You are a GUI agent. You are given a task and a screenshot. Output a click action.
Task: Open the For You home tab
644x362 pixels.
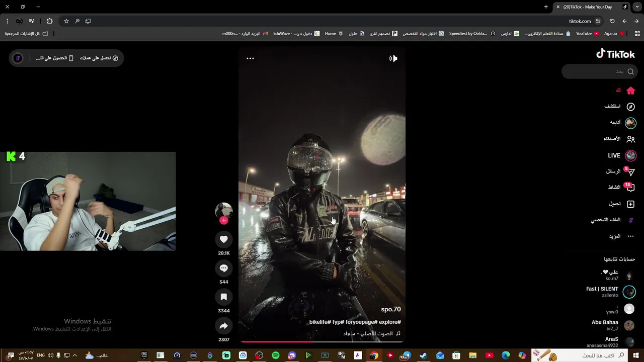coord(625,90)
